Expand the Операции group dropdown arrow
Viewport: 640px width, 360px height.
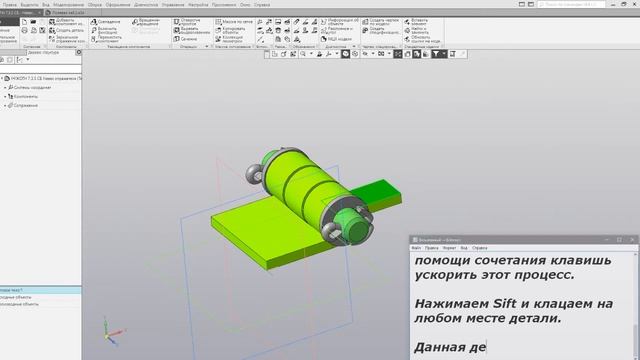click(207, 47)
